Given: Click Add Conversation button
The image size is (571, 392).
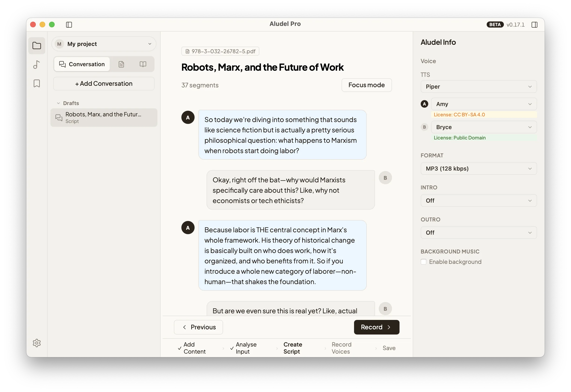Looking at the screenshot, I should [x=104, y=84].
